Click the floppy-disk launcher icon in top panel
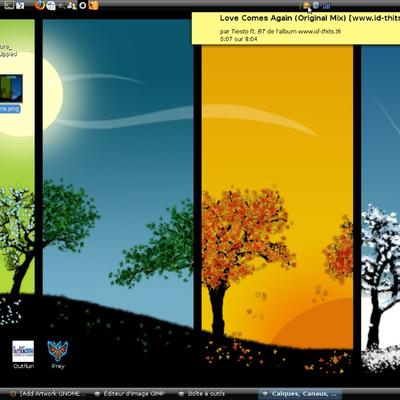The height and width of the screenshot is (400, 400). coord(20,5)
